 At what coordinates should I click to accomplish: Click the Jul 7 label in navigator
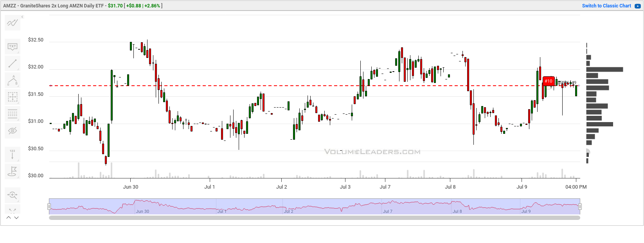tap(388, 211)
